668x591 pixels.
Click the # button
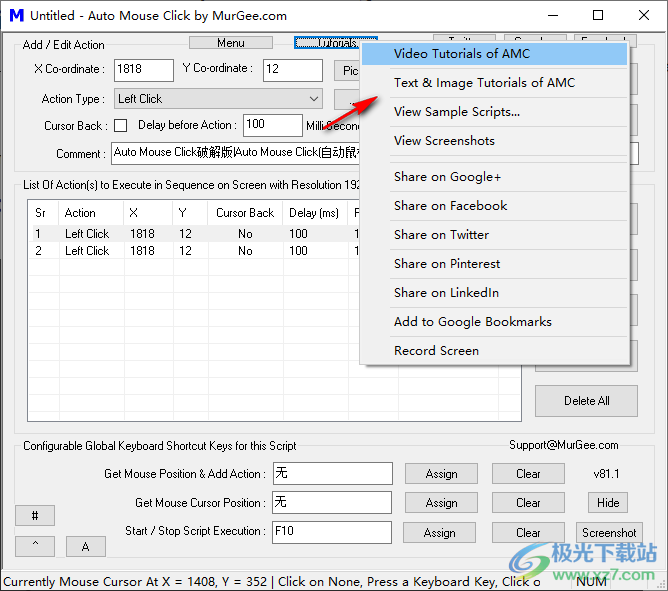coord(35,516)
